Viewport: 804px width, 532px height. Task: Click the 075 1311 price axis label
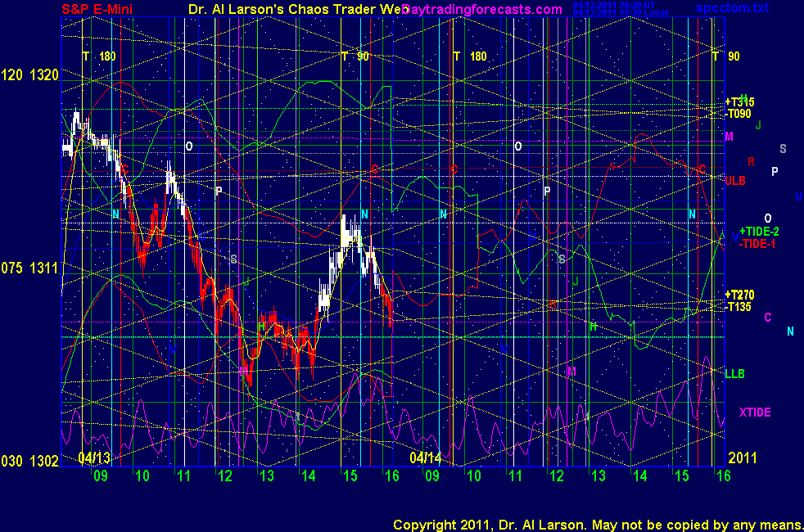[29, 268]
